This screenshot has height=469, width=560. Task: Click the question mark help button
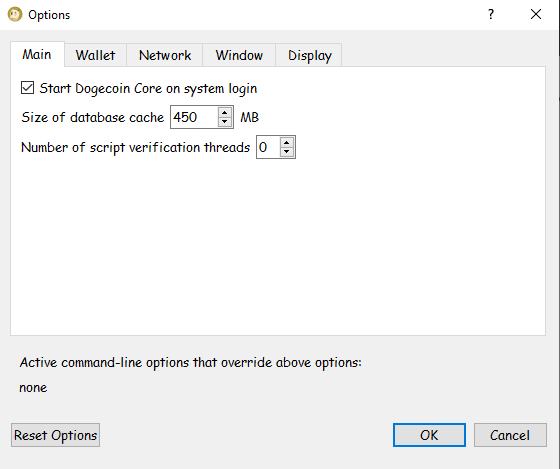pyautogui.click(x=491, y=14)
